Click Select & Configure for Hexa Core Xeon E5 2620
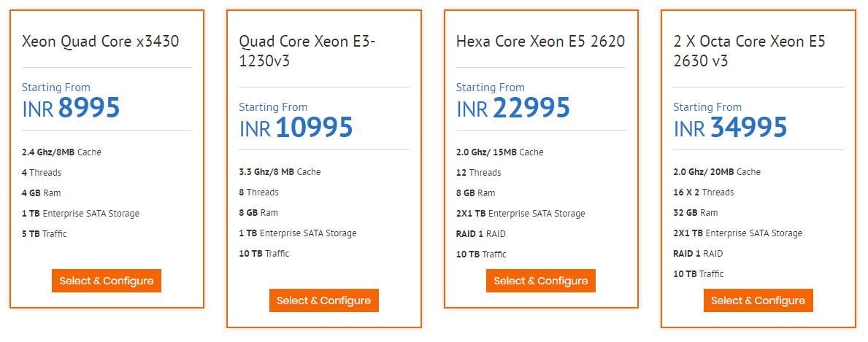This screenshot has width=868, height=342. click(541, 281)
